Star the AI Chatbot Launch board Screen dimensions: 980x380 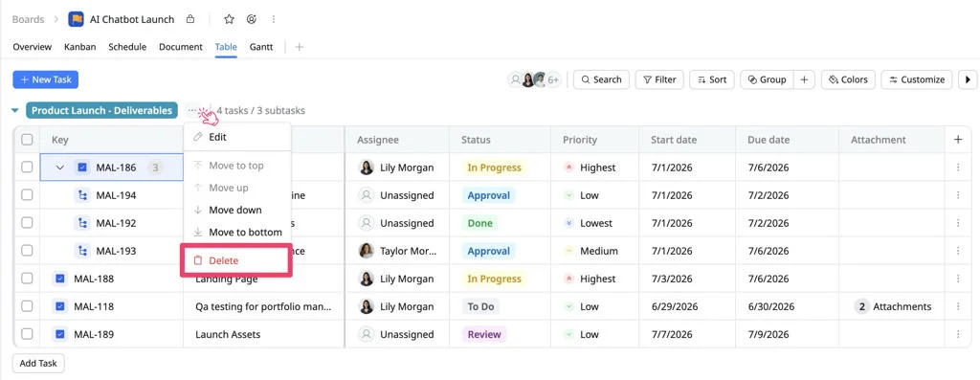pos(229,19)
